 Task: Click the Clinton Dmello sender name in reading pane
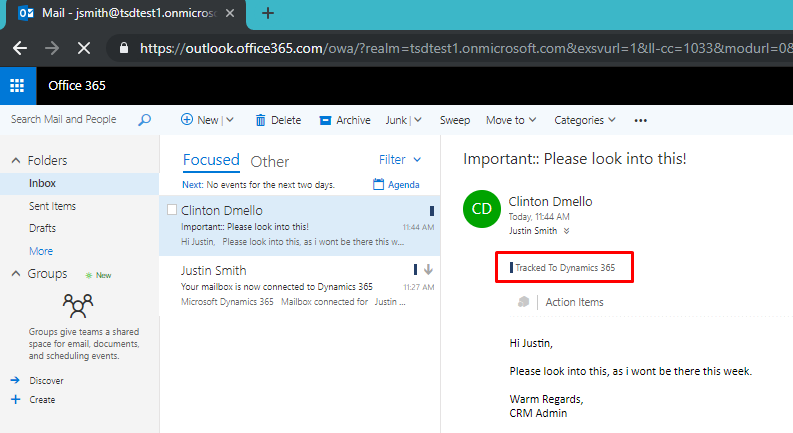tap(550, 201)
